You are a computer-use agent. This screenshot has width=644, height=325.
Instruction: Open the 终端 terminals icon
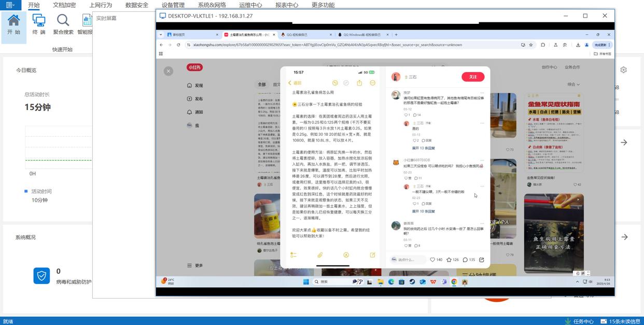coord(39,24)
